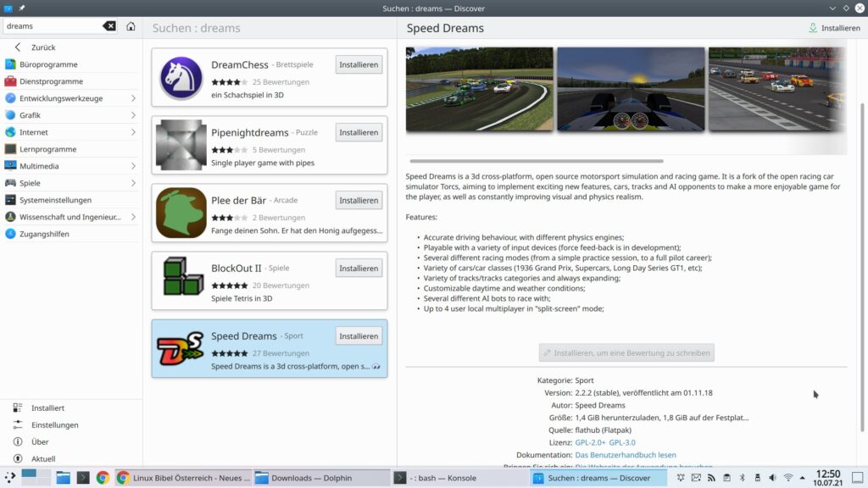The image size is (868, 488).
Task: Expand Internet category
Action: [133, 132]
